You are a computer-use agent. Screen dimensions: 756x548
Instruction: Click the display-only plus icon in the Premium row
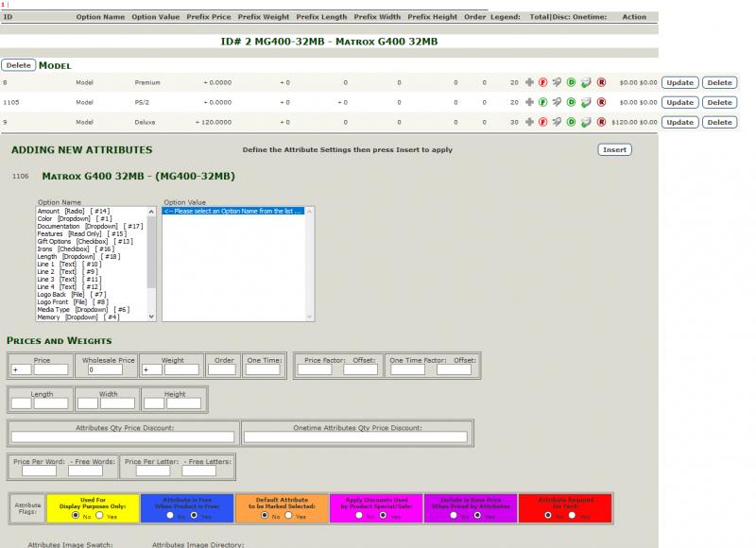529,82
